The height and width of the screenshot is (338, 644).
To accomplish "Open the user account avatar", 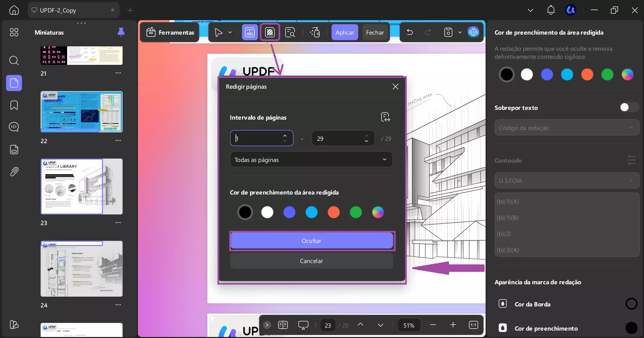I will point(571,10).
